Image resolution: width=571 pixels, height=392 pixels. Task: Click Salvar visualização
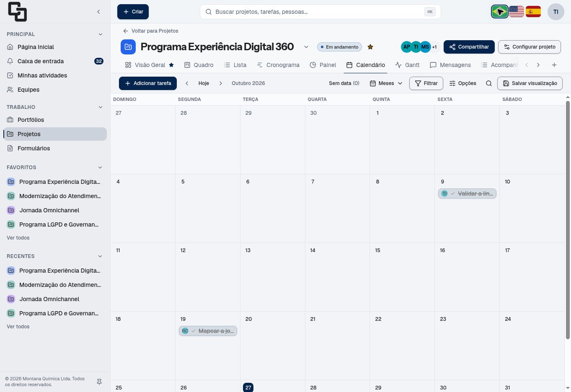click(x=530, y=83)
